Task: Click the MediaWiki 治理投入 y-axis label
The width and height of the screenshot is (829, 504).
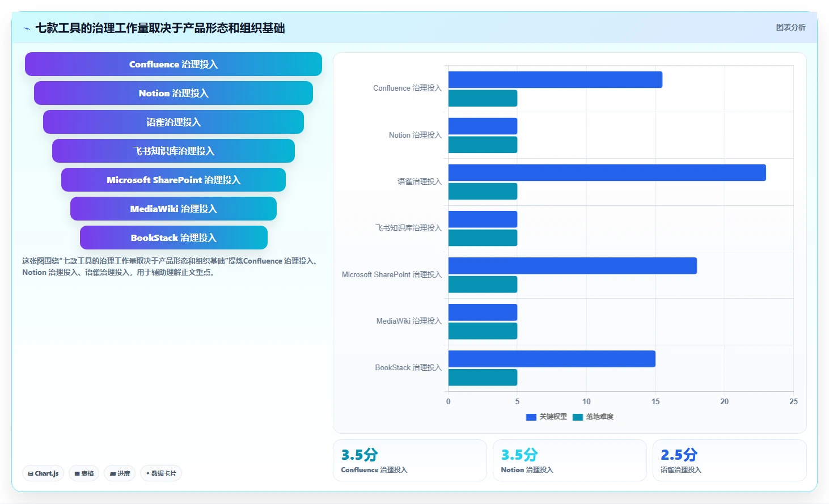Action: [409, 321]
